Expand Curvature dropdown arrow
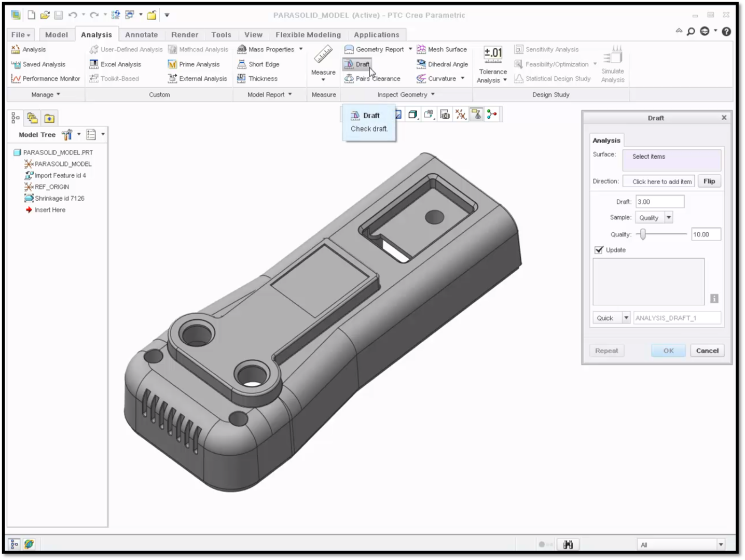745x560 pixels. (463, 79)
